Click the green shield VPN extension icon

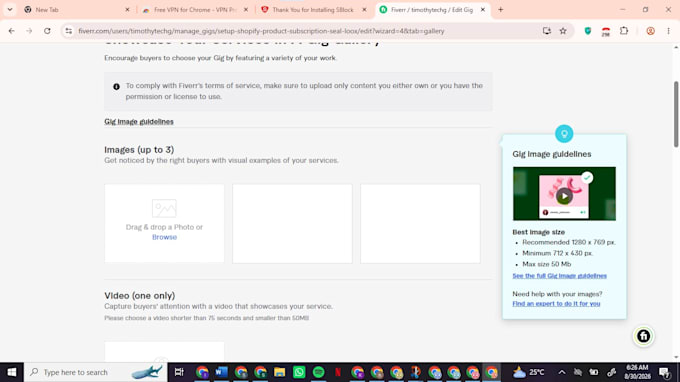tap(588, 31)
